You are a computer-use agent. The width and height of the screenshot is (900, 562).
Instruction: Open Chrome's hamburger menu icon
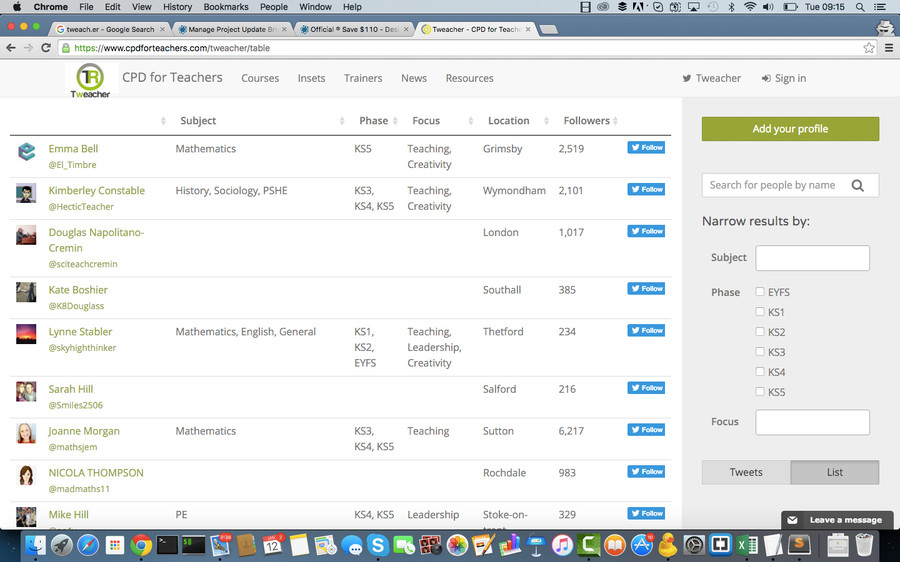pyautogui.click(x=889, y=48)
